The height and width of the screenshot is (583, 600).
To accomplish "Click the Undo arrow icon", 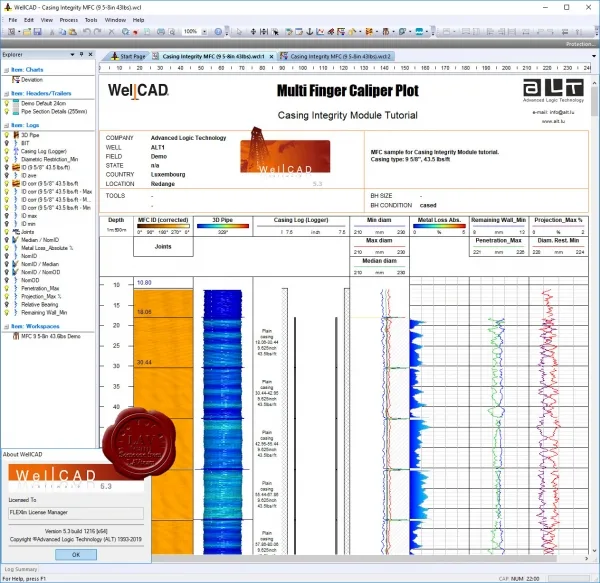I will click(87, 32).
